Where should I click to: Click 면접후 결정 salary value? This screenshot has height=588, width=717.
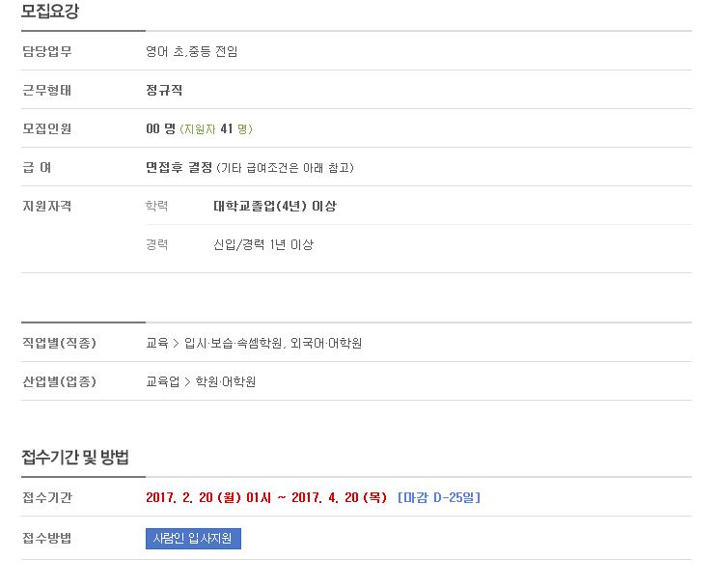pyautogui.click(x=179, y=167)
